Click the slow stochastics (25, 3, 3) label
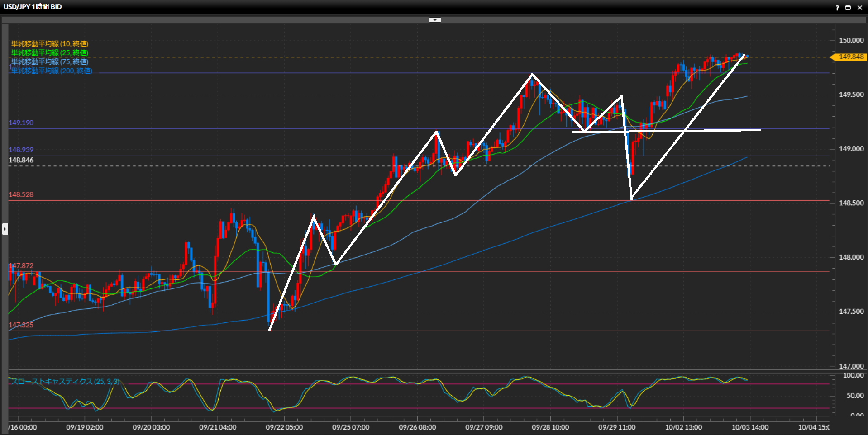The height and width of the screenshot is (435, 868). tap(65, 382)
